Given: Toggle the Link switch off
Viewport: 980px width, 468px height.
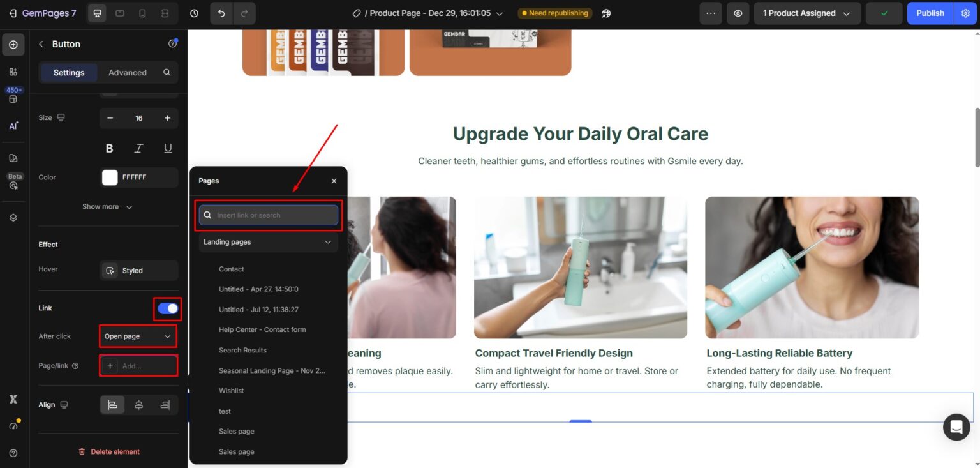Looking at the screenshot, I should point(168,308).
